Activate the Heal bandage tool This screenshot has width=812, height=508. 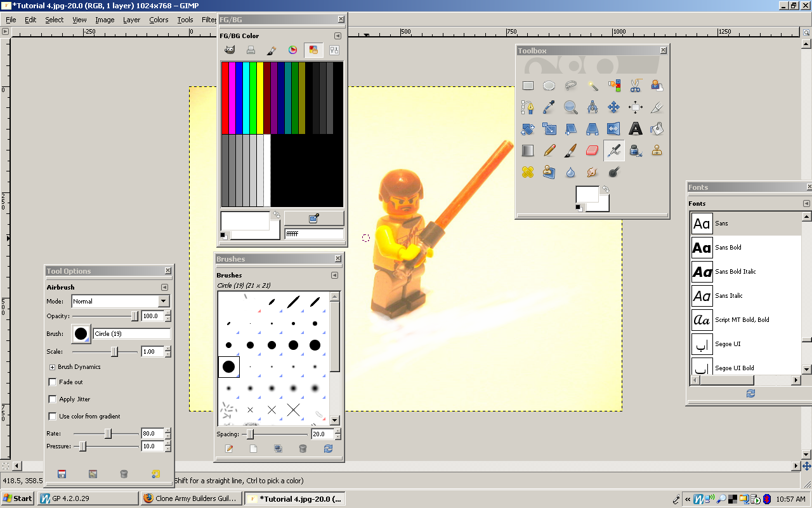pos(528,171)
